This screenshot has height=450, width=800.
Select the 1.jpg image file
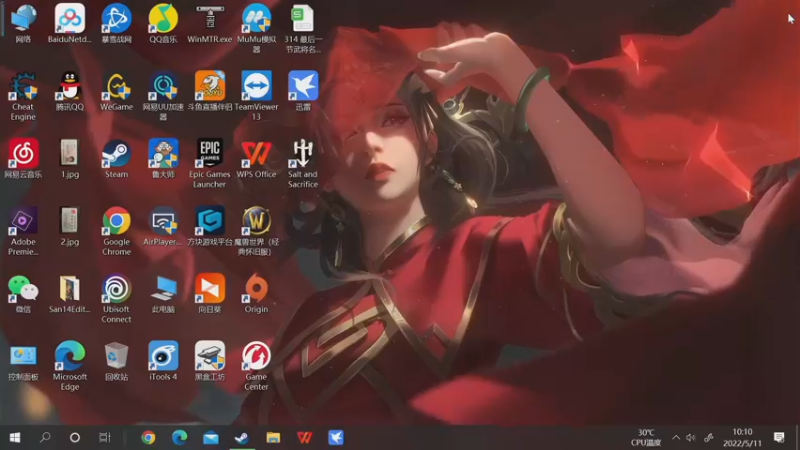click(x=70, y=158)
